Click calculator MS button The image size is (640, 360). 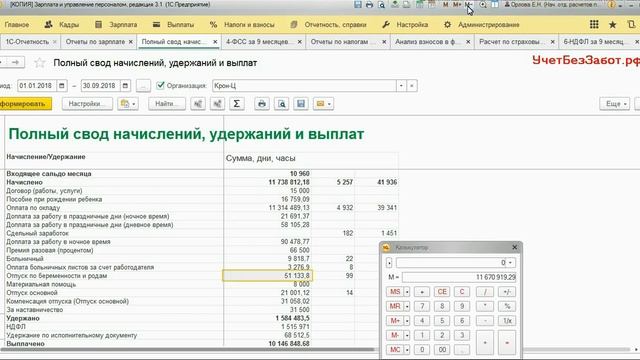point(395,292)
